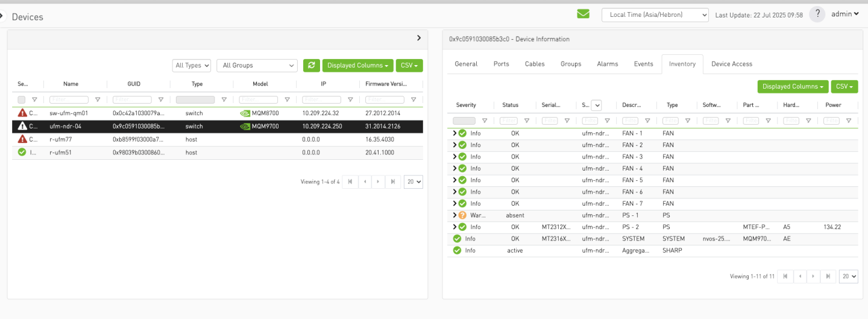
Task: Open the All Types dropdown
Action: point(192,65)
